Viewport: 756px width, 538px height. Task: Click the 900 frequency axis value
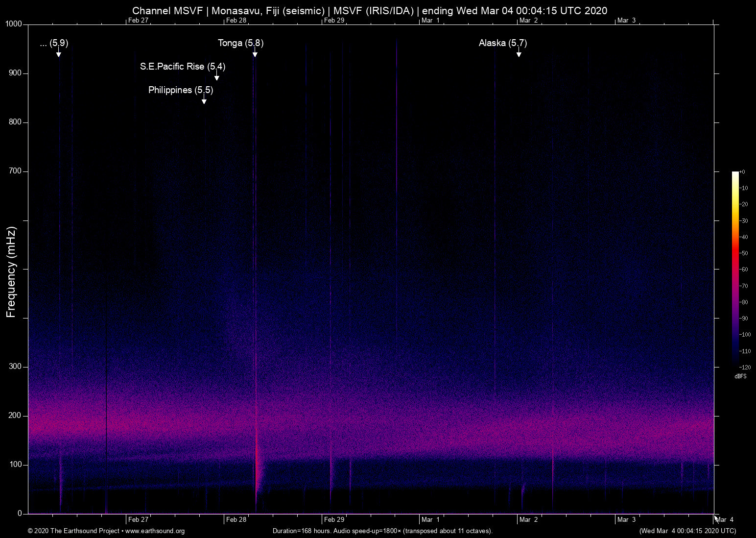[15, 73]
